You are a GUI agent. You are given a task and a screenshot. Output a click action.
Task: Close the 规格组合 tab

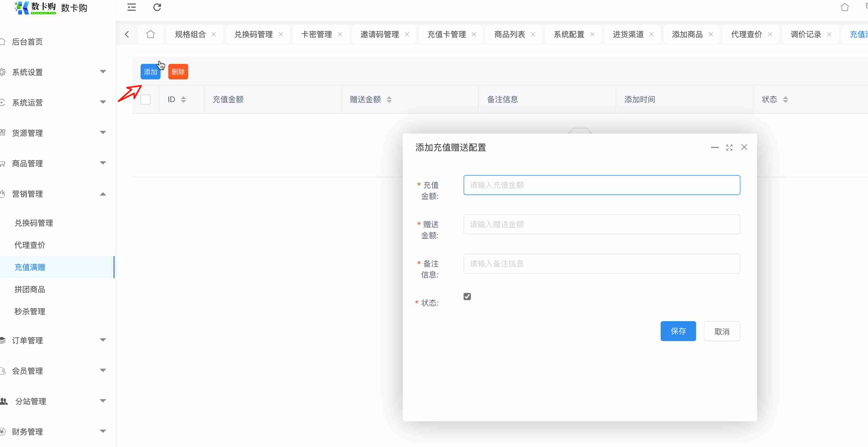pos(214,34)
